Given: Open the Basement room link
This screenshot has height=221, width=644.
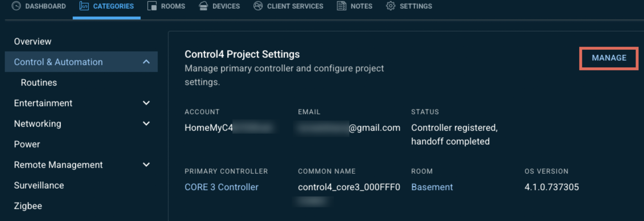Looking at the screenshot, I should [432, 187].
